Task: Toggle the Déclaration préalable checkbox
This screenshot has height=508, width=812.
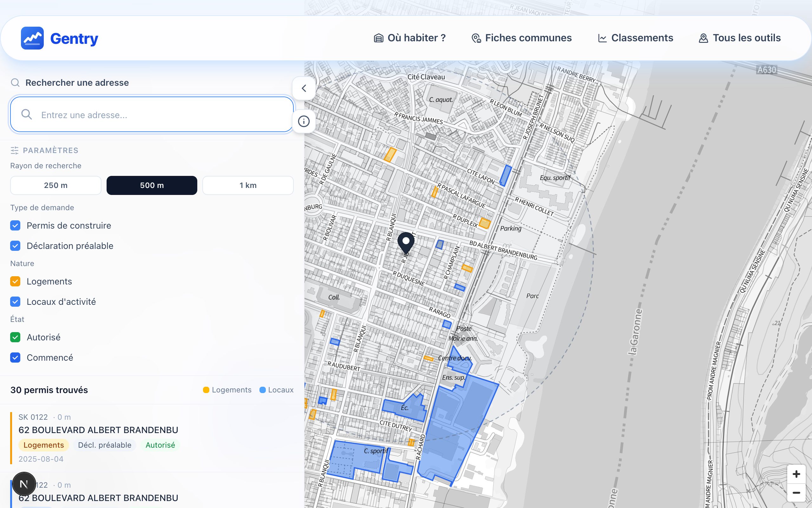Action: click(x=15, y=246)
